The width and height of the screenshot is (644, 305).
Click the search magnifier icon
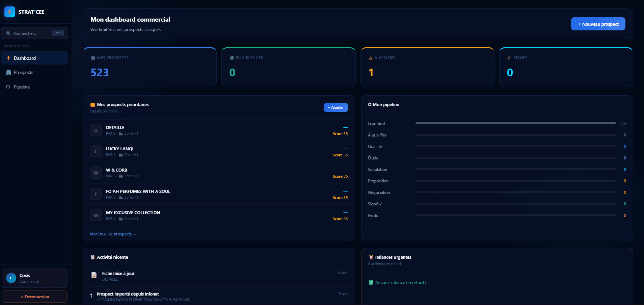(x=8, y=33)
